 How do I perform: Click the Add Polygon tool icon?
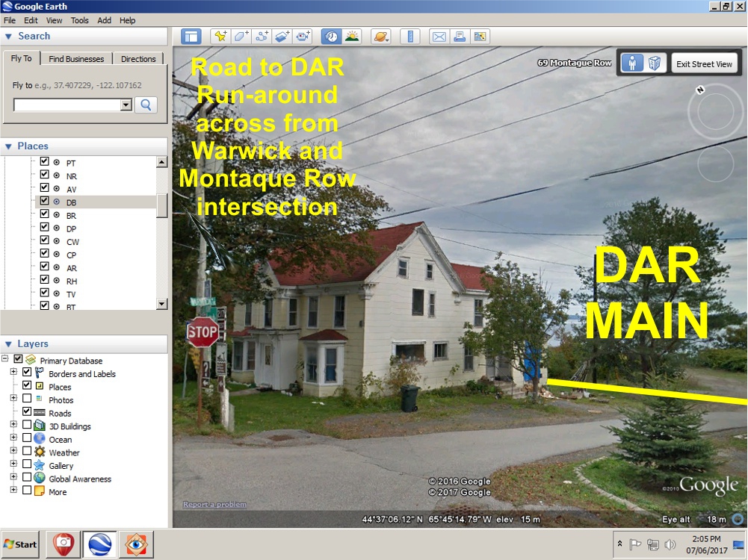[x=241, y=36]
